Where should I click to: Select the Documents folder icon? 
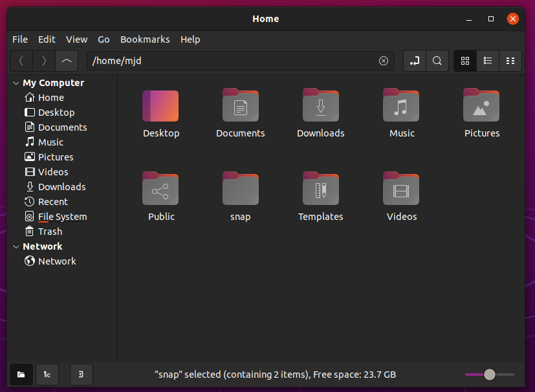coord(241,105)
